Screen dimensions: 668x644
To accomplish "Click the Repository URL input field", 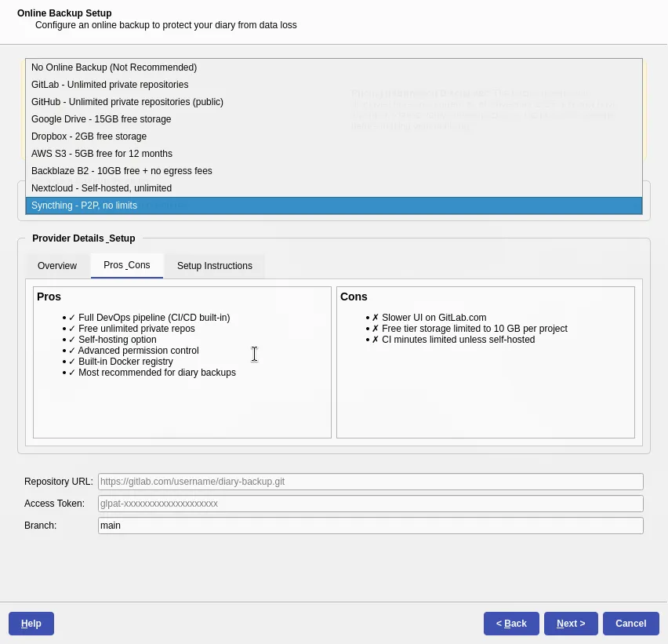I will pos(370,482).
